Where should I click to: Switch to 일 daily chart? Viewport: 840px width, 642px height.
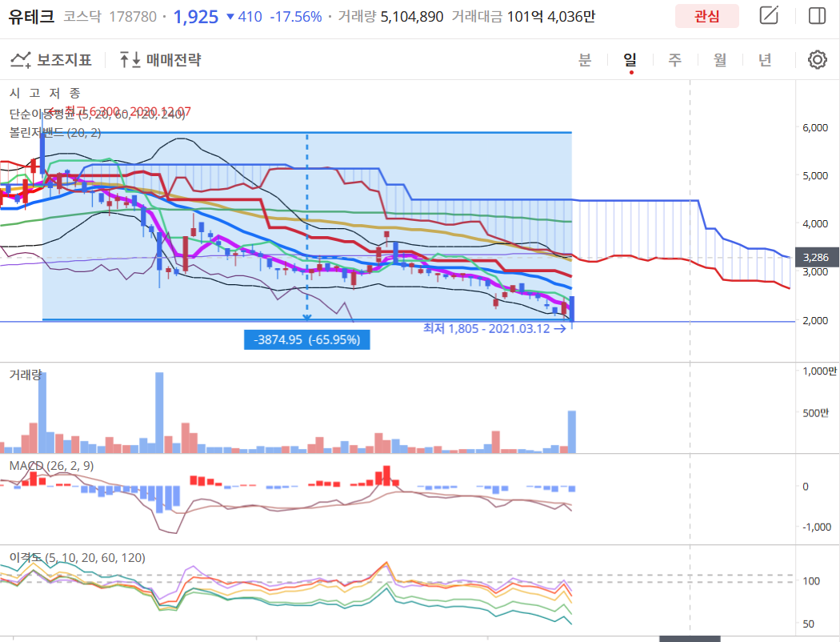(x=630, y=59)
